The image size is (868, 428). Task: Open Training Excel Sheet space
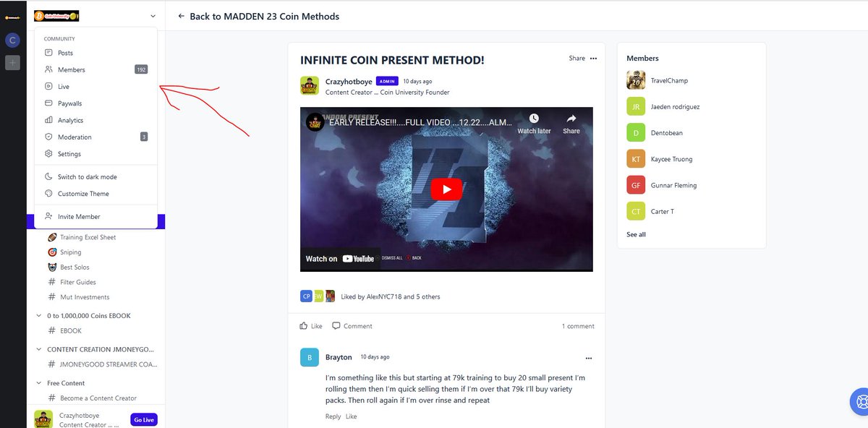click(88, 237)
